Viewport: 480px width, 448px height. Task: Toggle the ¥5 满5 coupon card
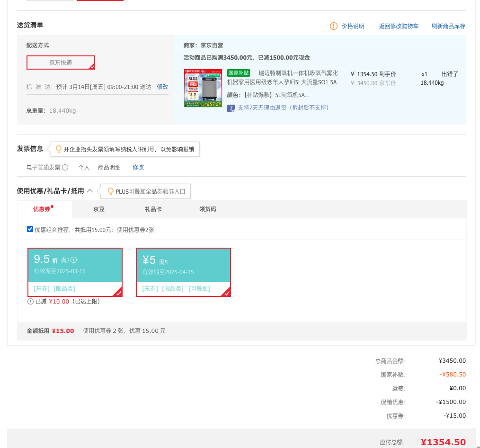point(183,272)
